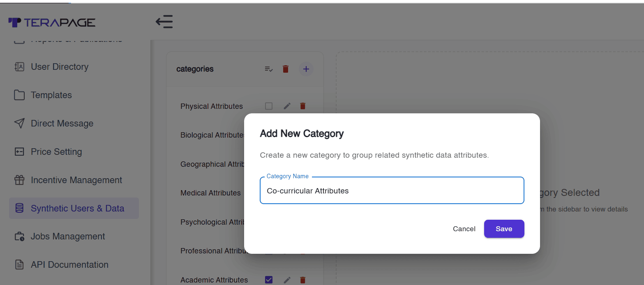Click the Terapage logo
644x285 pixels.
tap(52, 22)
